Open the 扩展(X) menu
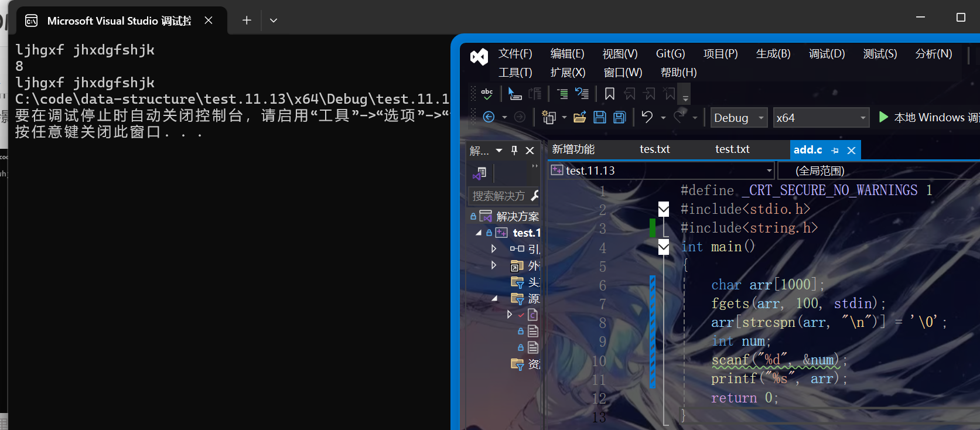 point(568,73)
